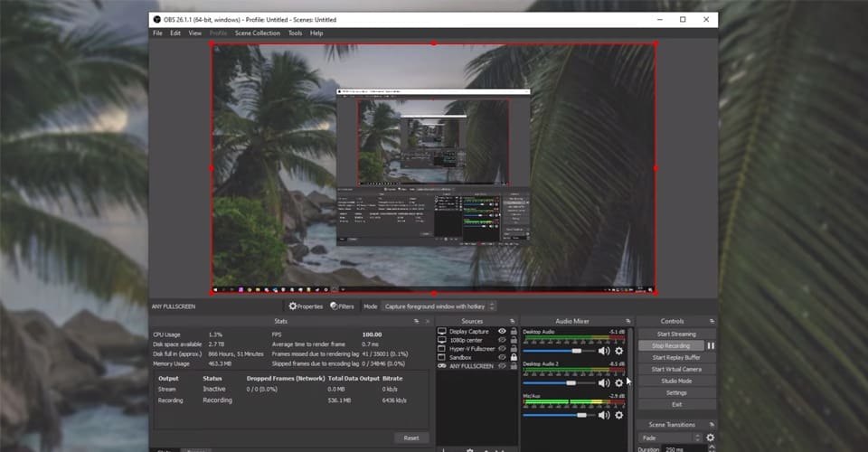Click the Mic/Aux volume slider
Image resolution: width=868 pixels, height=452 pixels.
[x=558, y=415]
